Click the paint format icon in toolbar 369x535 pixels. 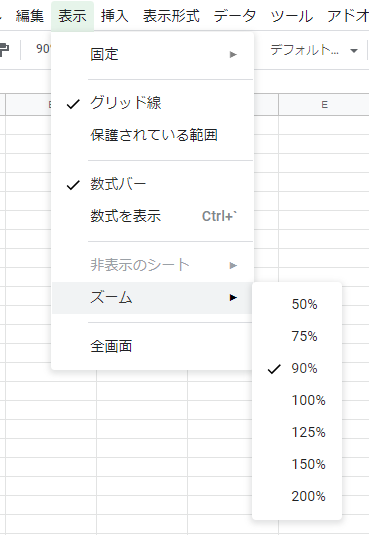pos(4,50)
